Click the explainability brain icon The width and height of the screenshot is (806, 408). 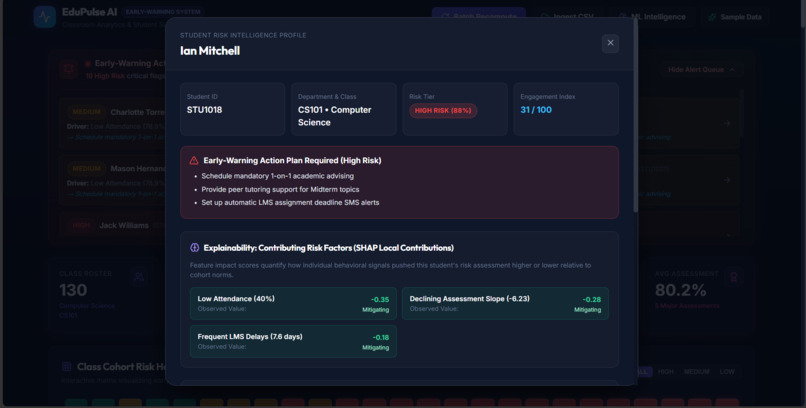(x=194, y=248)
